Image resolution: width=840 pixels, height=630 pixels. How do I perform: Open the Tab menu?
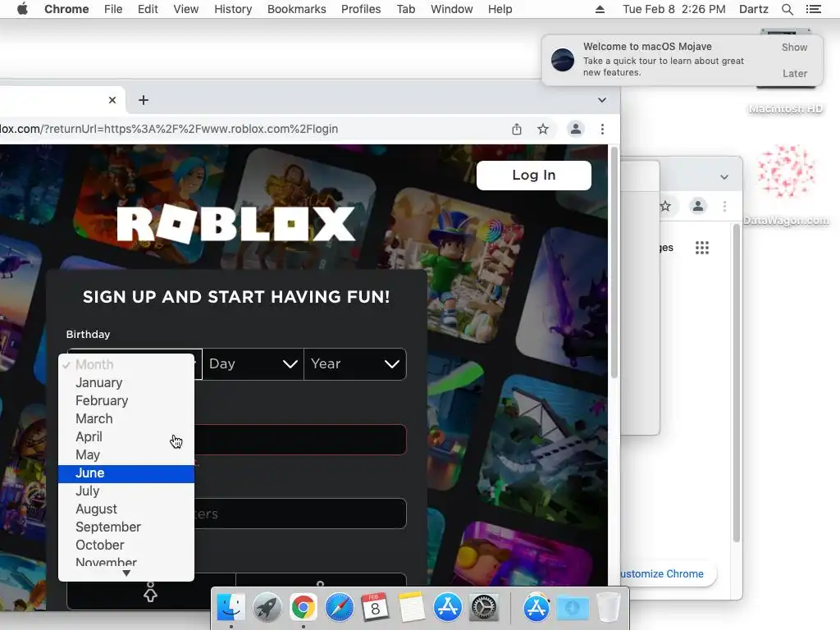406,9
